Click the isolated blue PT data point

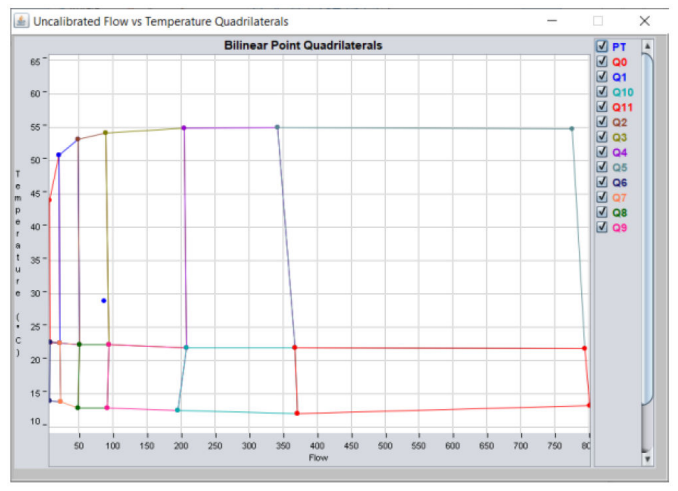[104, 300]
